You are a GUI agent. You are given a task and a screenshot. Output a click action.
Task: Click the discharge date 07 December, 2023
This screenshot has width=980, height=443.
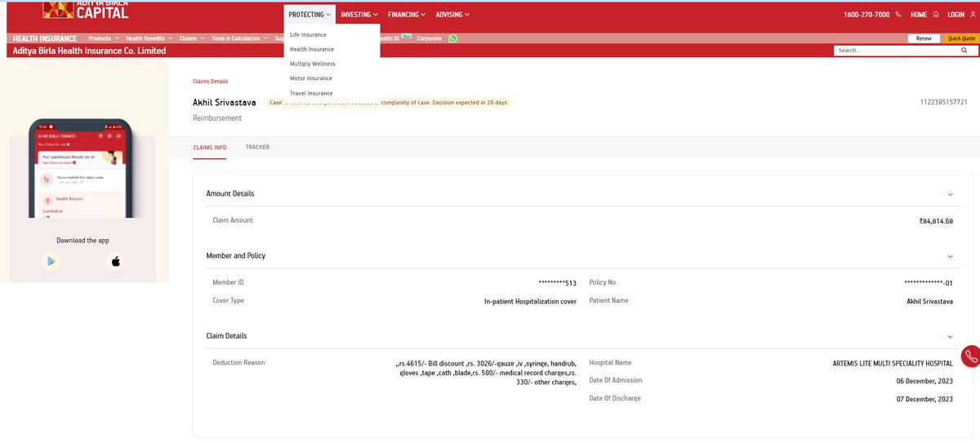924,399
